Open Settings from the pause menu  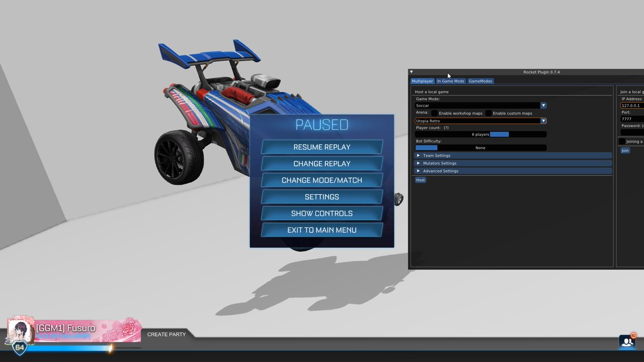click(322, 197)
